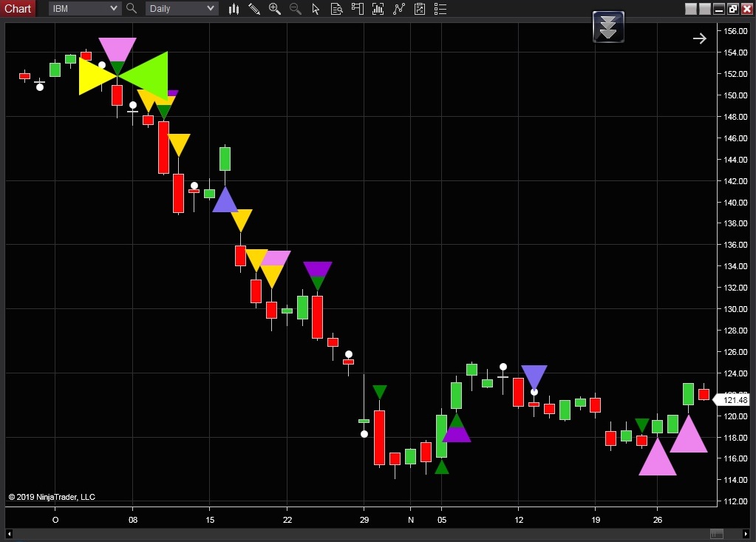Image resolution: width=756 pixels, height=542 pixels.
Task: Click the current price marker 121.48
Action: pos(735,400)
